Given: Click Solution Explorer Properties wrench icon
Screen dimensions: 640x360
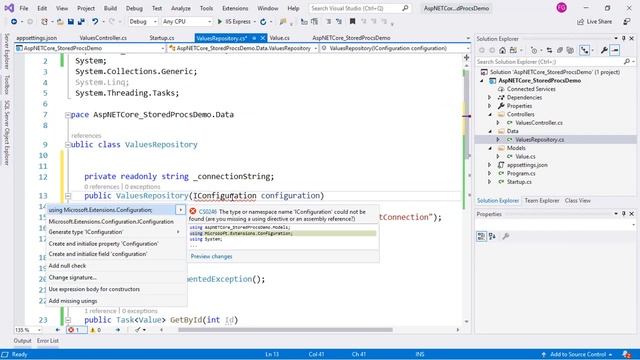Looking at the screenshot, I should point(604,50).
